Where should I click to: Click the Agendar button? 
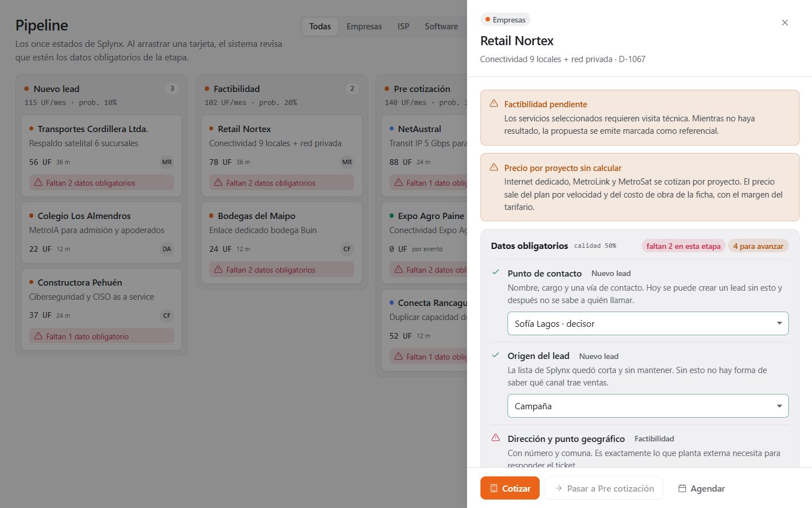(x=701, y=488)
